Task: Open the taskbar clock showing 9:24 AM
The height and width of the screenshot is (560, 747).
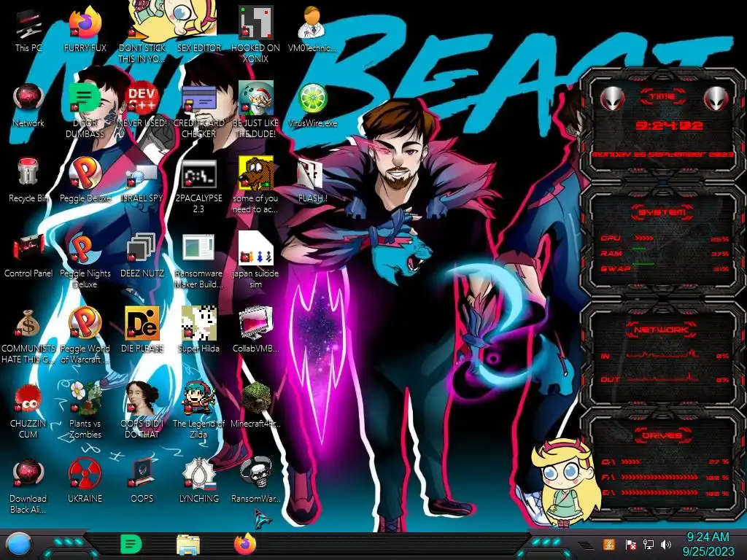Action: point(708,544)
